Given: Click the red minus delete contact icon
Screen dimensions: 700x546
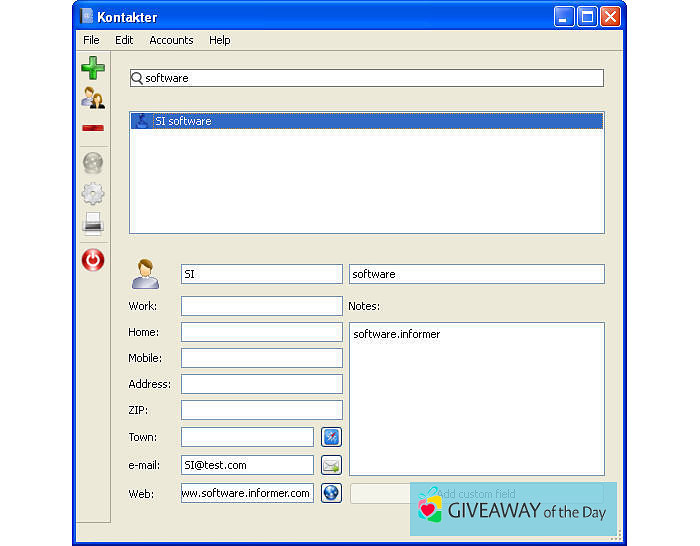Looking at the screenshot, I should click(93, 128).
